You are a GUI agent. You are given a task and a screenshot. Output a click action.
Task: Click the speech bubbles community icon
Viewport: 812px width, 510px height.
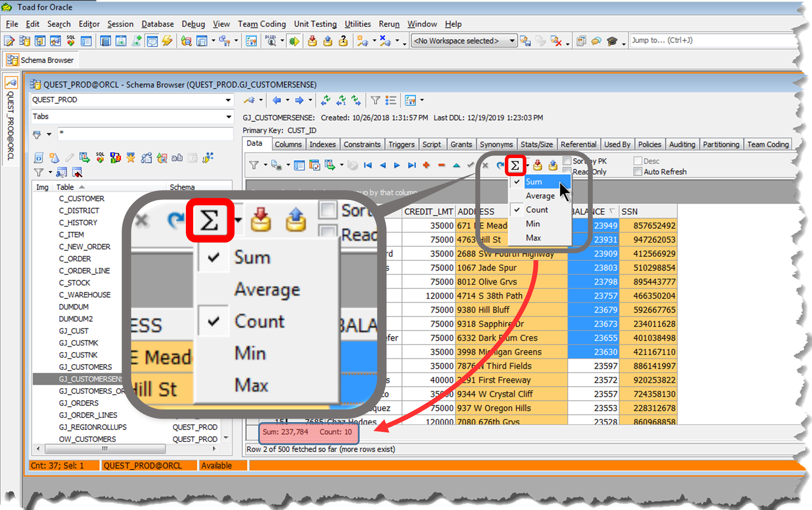tap(596, 41)
